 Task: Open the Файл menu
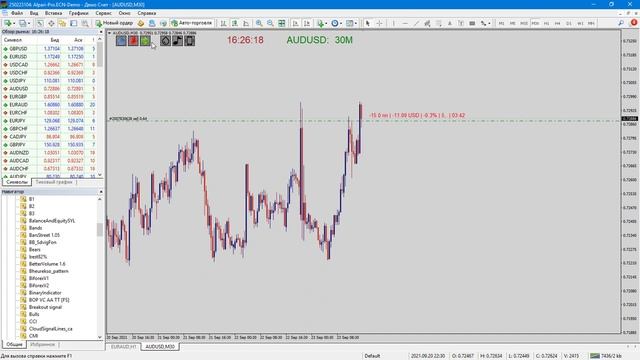point(17,13)
